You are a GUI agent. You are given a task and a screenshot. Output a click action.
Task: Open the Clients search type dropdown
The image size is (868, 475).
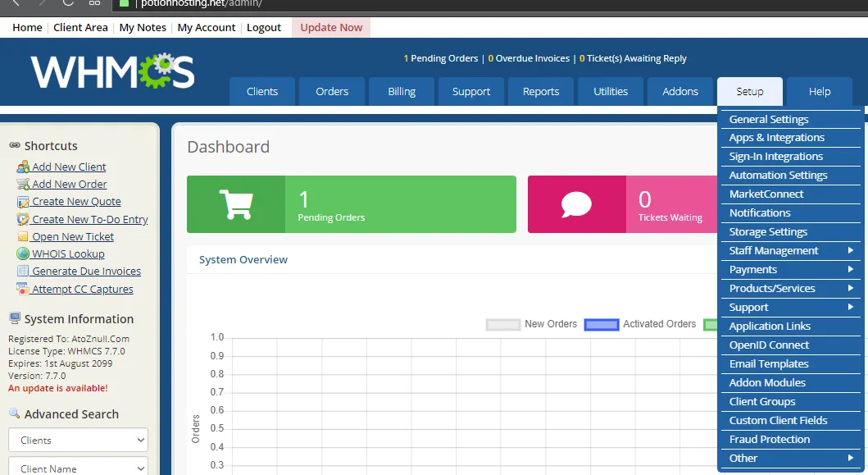pos(78,440)
